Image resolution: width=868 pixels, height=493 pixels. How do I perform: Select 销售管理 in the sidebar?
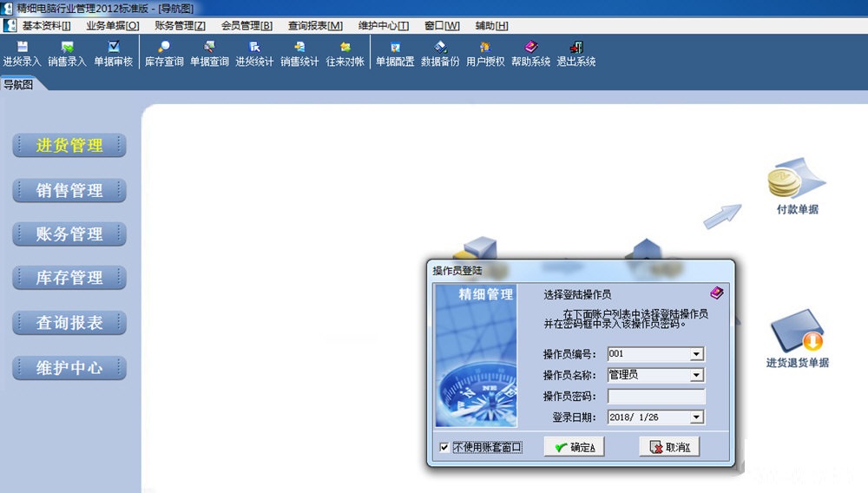(x=69, y=190)
